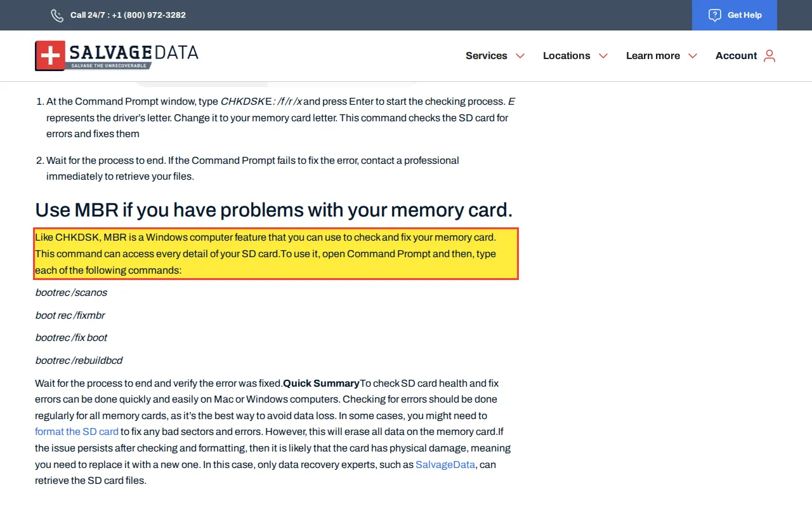Click the +1 (800) 972-3282 phone number
The width and height of the screenshot is (812, 508).
148,15
